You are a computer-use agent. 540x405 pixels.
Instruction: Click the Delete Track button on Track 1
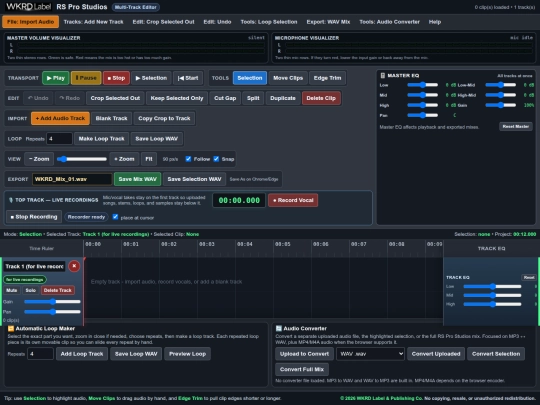pos(58,290)
